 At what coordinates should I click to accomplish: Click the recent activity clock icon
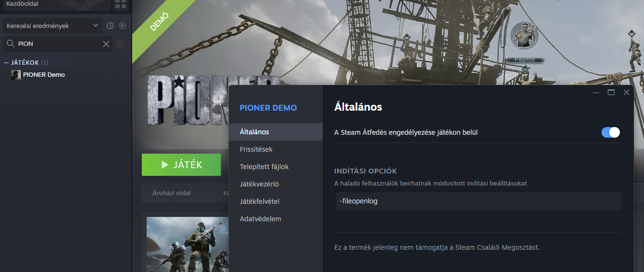tap(110, 26)
